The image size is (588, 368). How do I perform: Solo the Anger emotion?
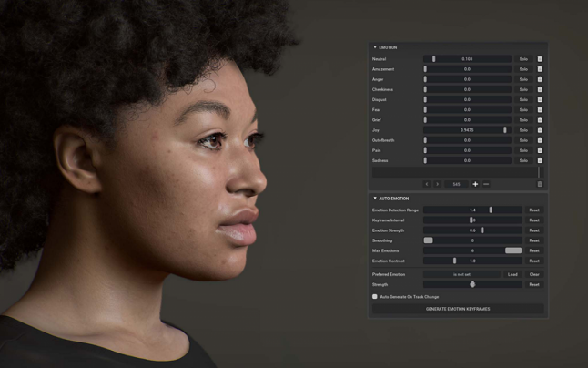pos(523,79)
